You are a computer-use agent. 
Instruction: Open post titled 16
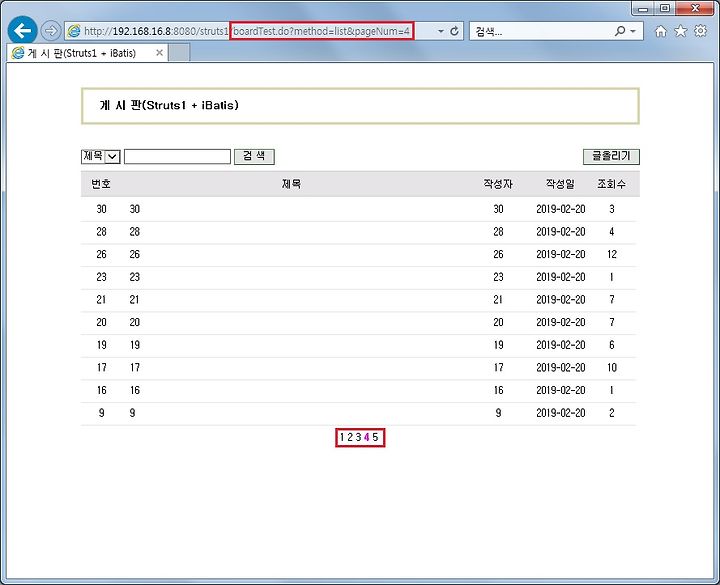(x=135, y=390)
